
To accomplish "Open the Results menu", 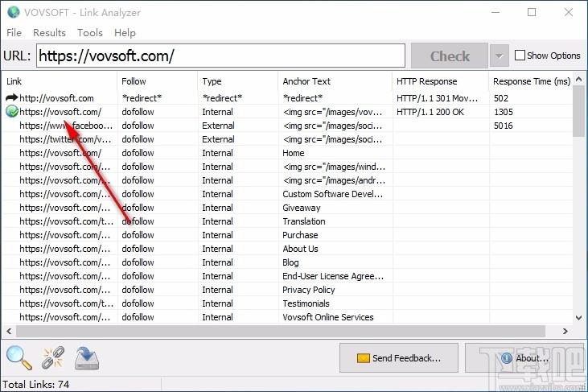I will (x=49, y=33).
